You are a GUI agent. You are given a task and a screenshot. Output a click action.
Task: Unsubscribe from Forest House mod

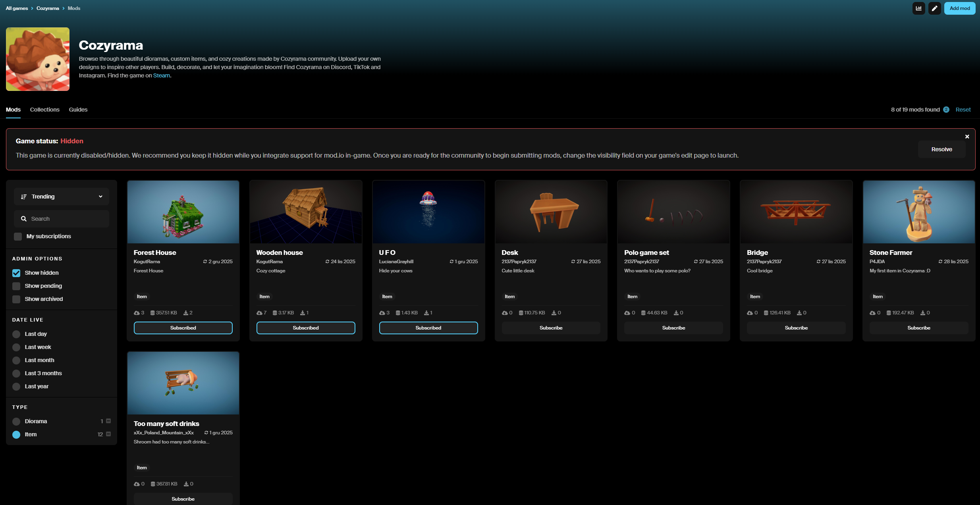[183, 328]
